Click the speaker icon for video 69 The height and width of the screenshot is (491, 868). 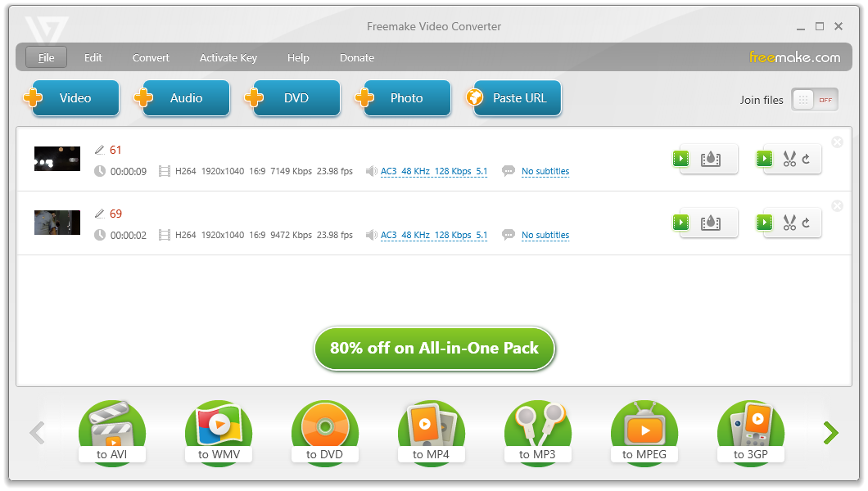pos(372,235)
